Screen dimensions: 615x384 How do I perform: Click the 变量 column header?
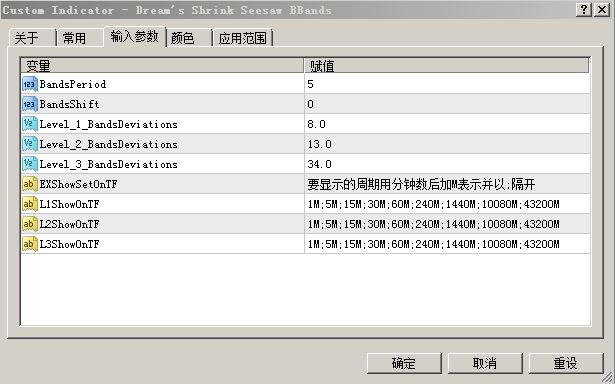162,66
